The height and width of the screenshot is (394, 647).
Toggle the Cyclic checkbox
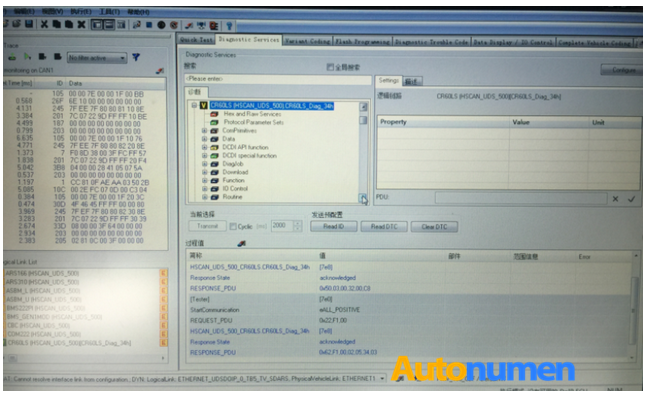pos(233,226)
